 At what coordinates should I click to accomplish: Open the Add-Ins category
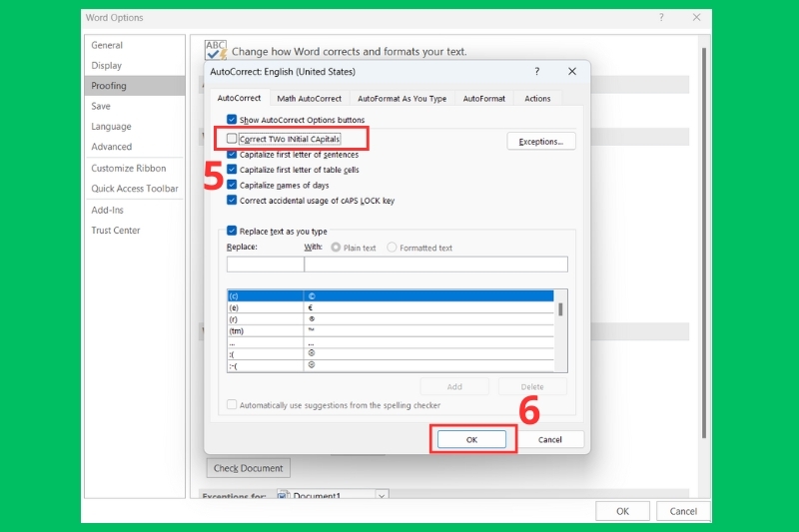(x=135, y=210)
